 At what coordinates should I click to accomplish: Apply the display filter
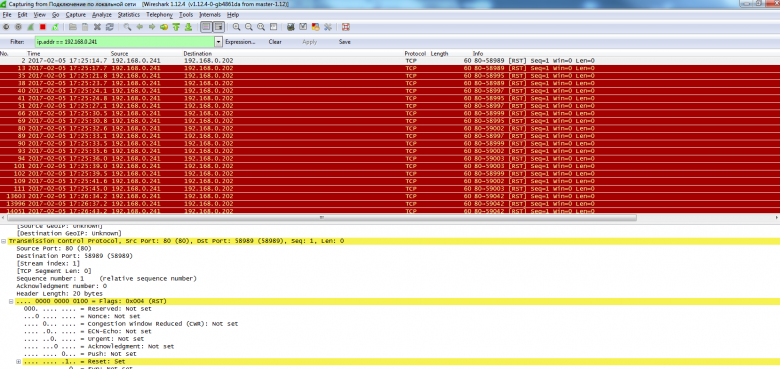309,42
